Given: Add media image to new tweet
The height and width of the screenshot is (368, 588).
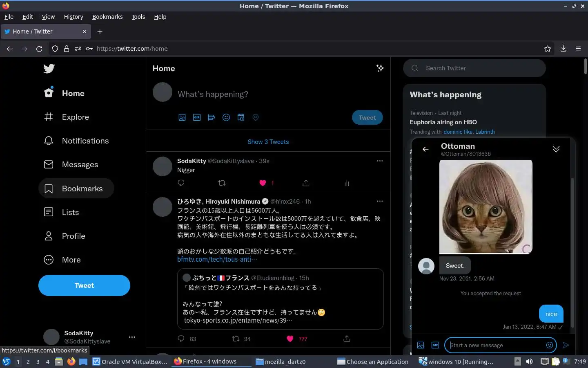Looking at the screenshot, I should (182, 117).
